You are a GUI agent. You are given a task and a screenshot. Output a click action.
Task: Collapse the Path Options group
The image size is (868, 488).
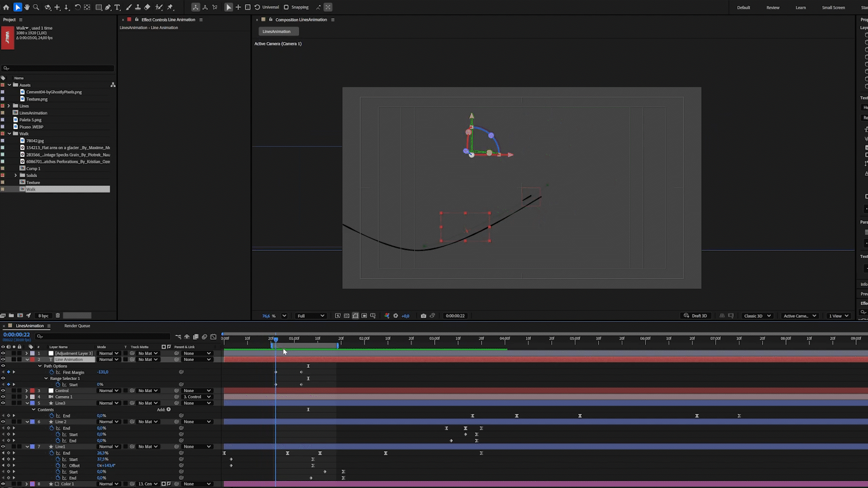pos(40,366)
